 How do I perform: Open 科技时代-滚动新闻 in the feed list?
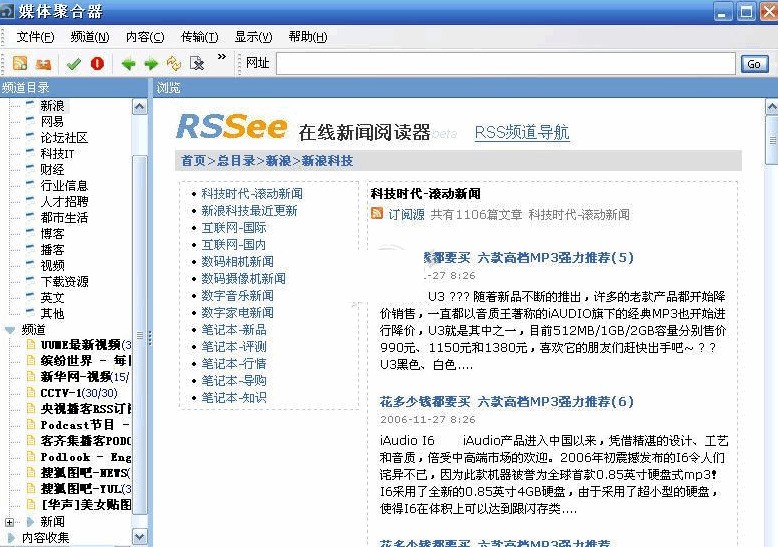[252, 194]
